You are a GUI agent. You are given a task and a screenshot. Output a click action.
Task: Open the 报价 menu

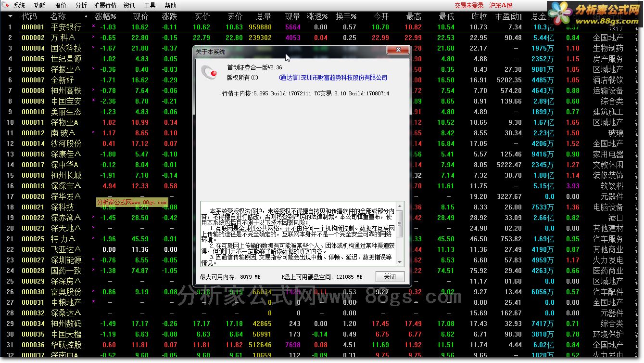tap(61, 5)
